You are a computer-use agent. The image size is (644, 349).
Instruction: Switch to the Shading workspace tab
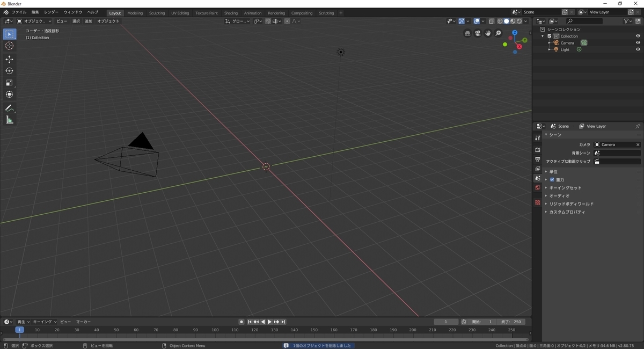231,13
